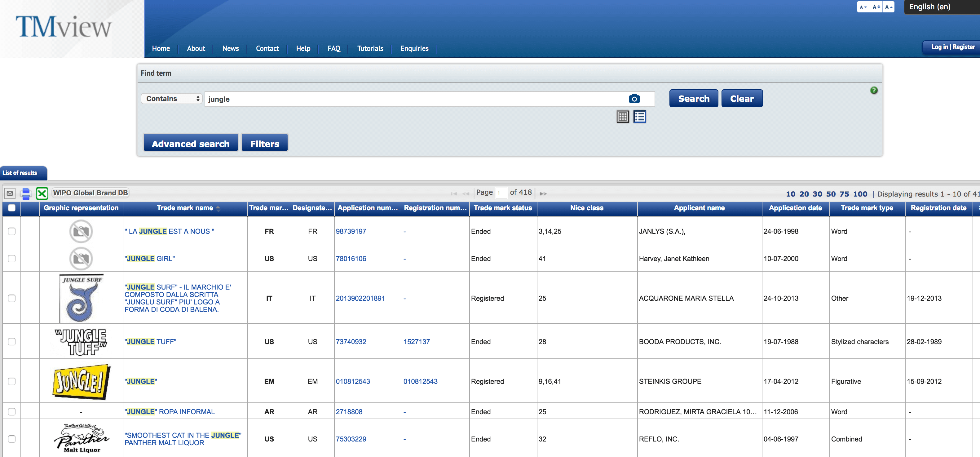Screen dimensions: 980x457
Task: Open Advanced search
Action: 191,143
